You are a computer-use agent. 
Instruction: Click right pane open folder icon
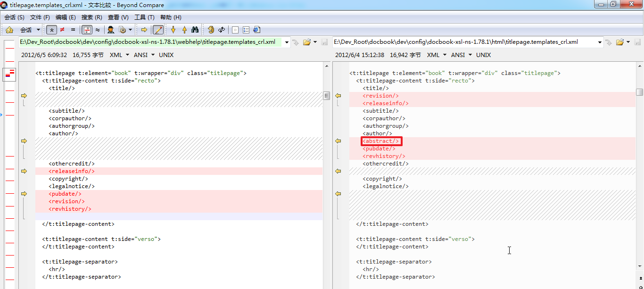click(620, 42)
